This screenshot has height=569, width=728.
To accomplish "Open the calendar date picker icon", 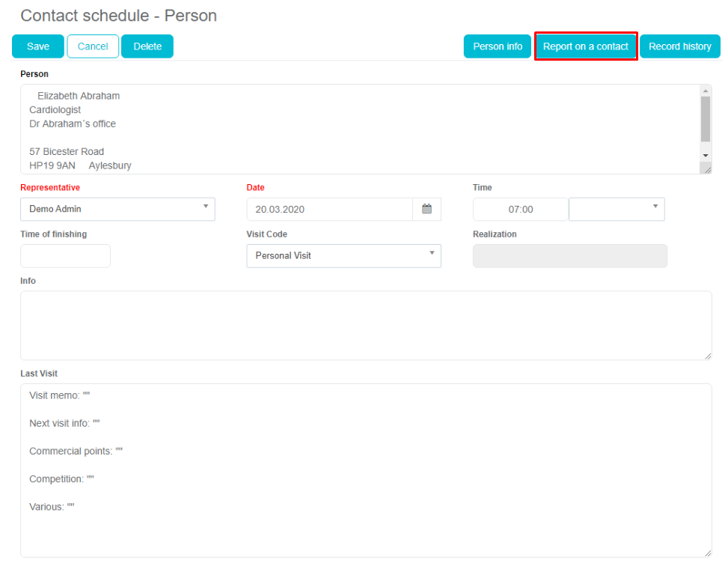I will pyautogui.click(x=426, y=210).
